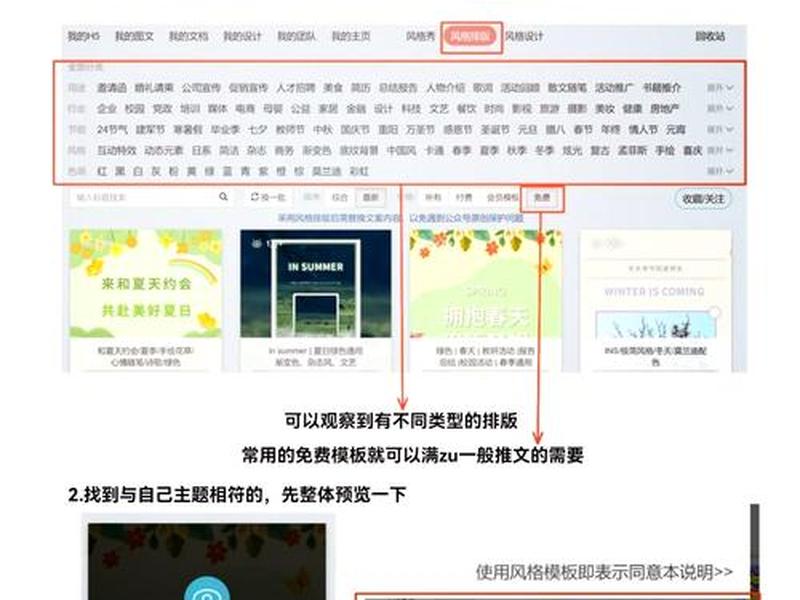Select the 手绘 style tag
Screen dimensions: 800x600
tap(665, 151)
